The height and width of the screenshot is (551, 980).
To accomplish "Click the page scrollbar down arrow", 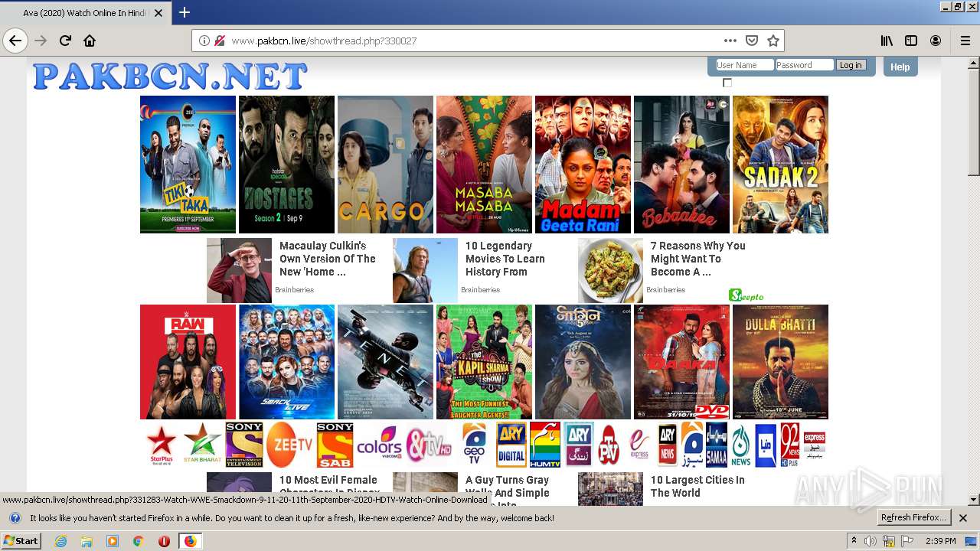I will (x=974, y=500).
